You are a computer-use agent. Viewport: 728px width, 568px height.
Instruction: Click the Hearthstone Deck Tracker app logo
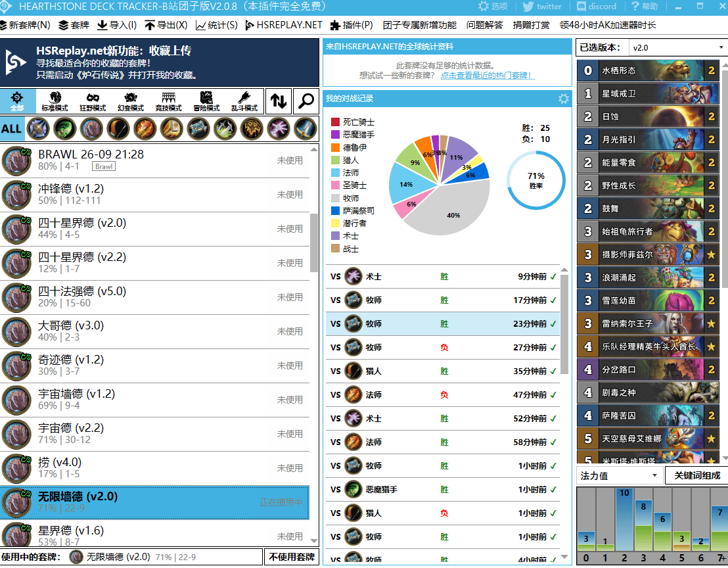pos(6,6)
